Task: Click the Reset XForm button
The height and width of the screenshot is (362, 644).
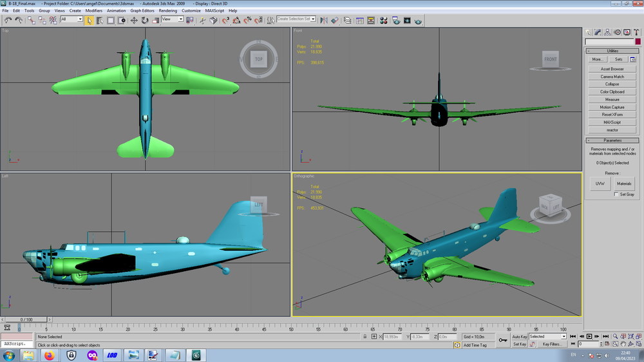Action: pyautogui.click(x=612, y=115)
